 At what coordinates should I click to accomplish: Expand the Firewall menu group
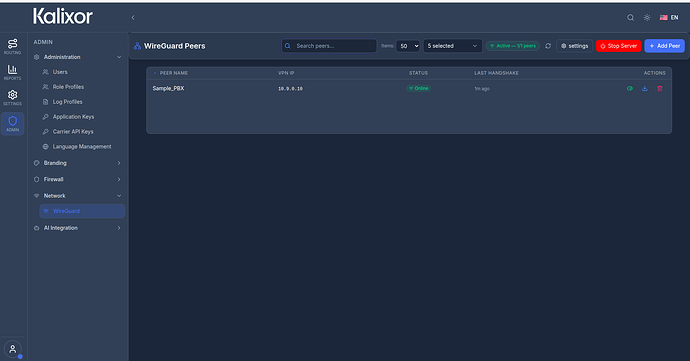pos(78,179)
